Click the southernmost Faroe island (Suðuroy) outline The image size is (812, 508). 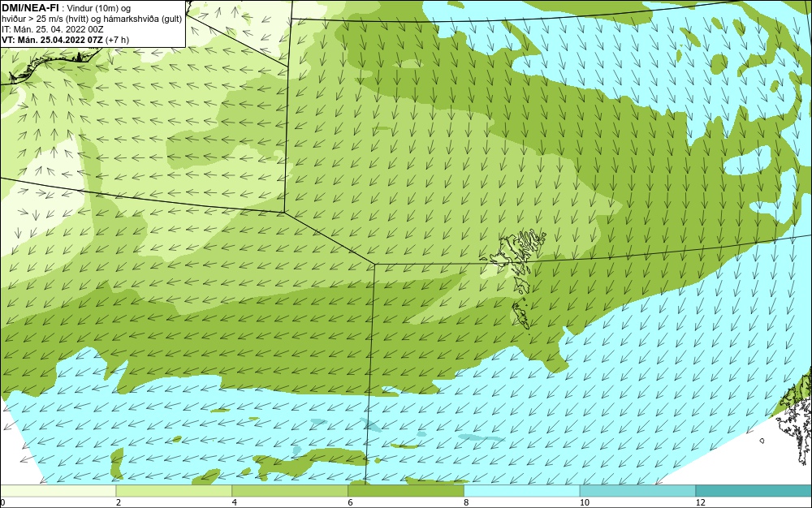click(x=521, y=316)
